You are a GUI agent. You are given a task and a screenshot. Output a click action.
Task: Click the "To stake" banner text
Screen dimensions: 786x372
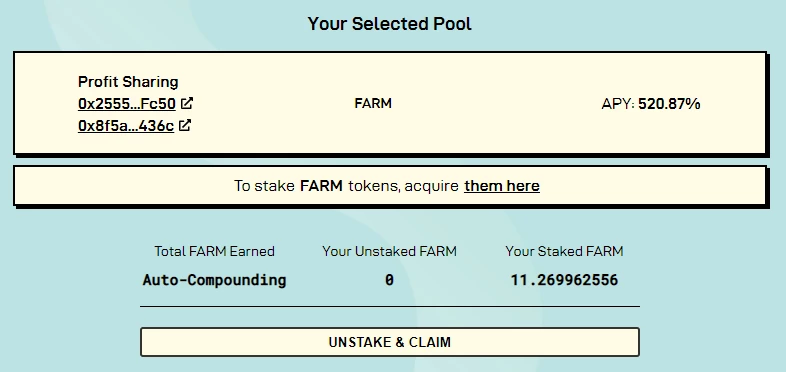click(264, 186)
